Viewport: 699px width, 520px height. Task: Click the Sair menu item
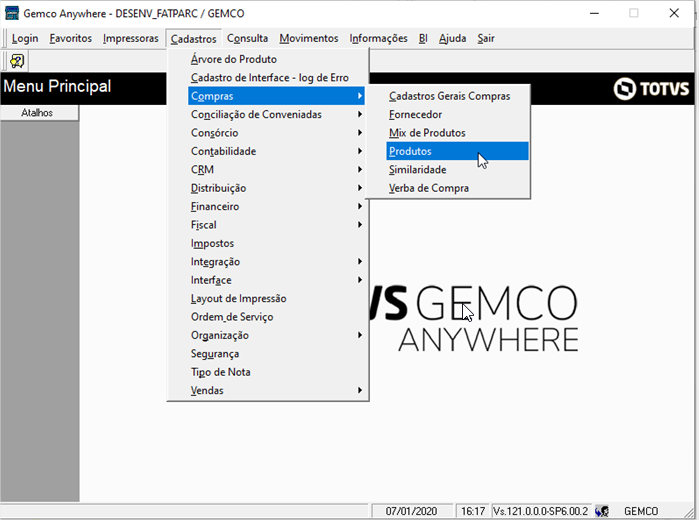[486, 39]
